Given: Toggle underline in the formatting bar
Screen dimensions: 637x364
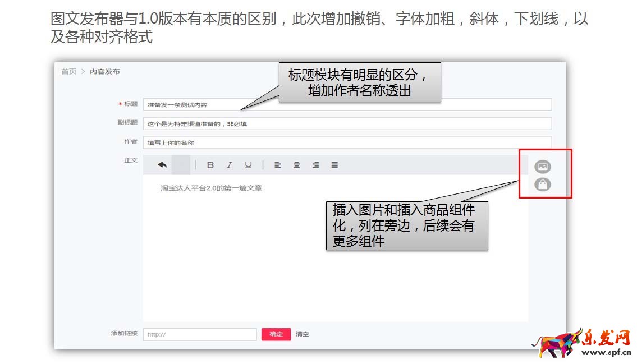Looking at the screenshot, I should tap(248, 164).
